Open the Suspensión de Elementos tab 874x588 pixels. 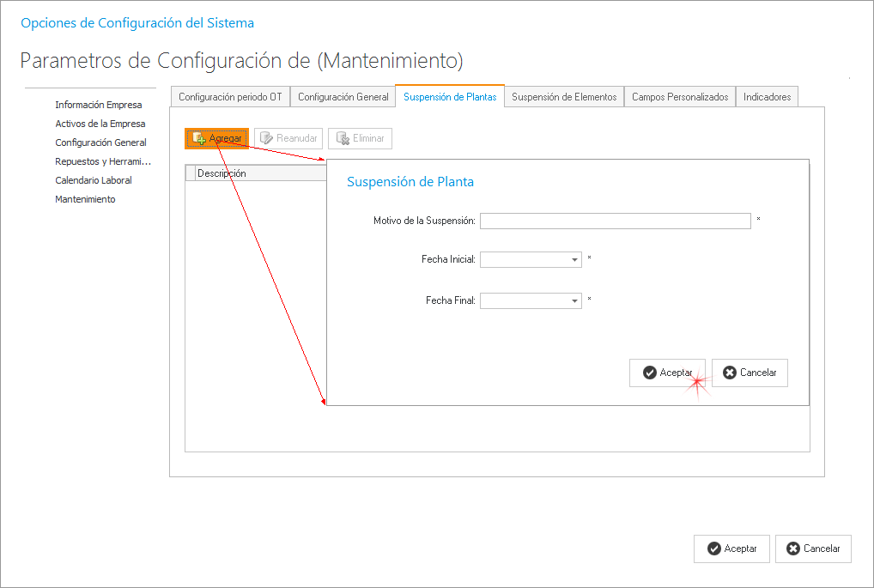point(564,97)
